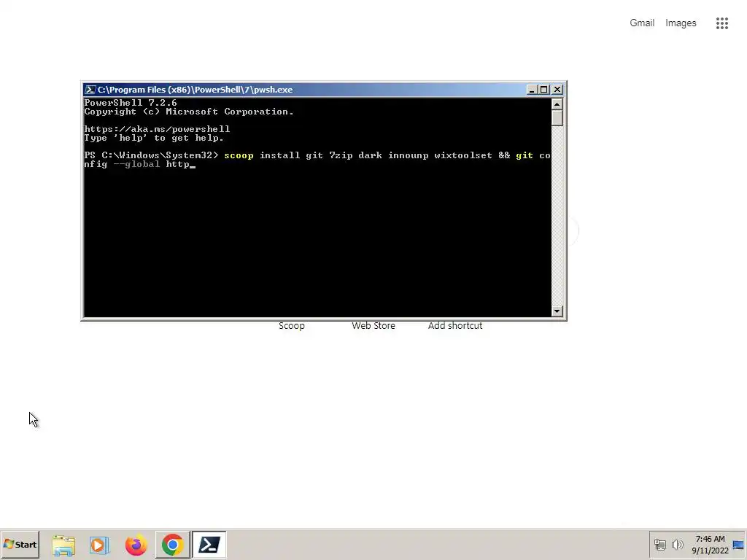Open the Start menu

[x=20, y=544]
